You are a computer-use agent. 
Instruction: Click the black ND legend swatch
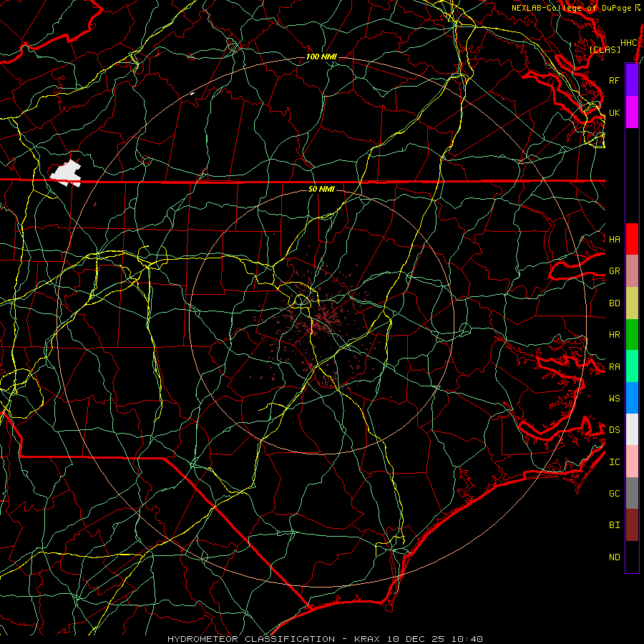click(x=632, y=557)
